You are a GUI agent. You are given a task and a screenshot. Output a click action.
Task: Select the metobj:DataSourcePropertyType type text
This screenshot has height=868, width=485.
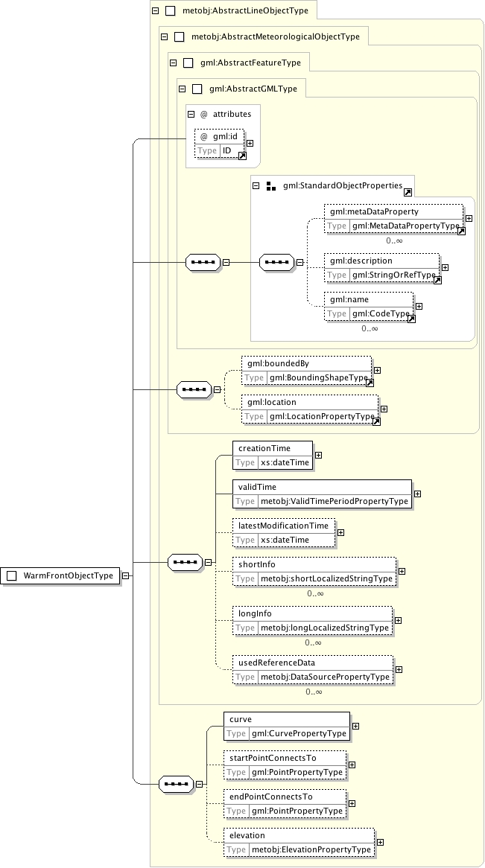click(x=326, y=677)
